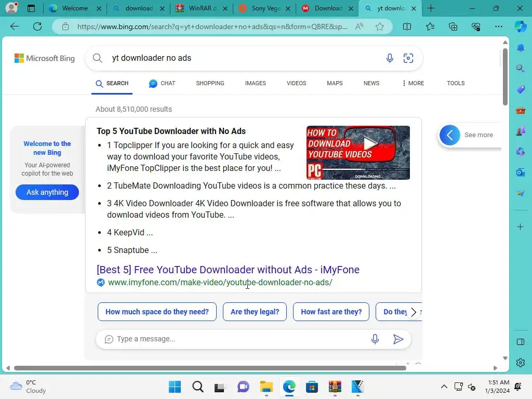
Task: Select the VIDEOS search tab
Action: coord(296,83)
